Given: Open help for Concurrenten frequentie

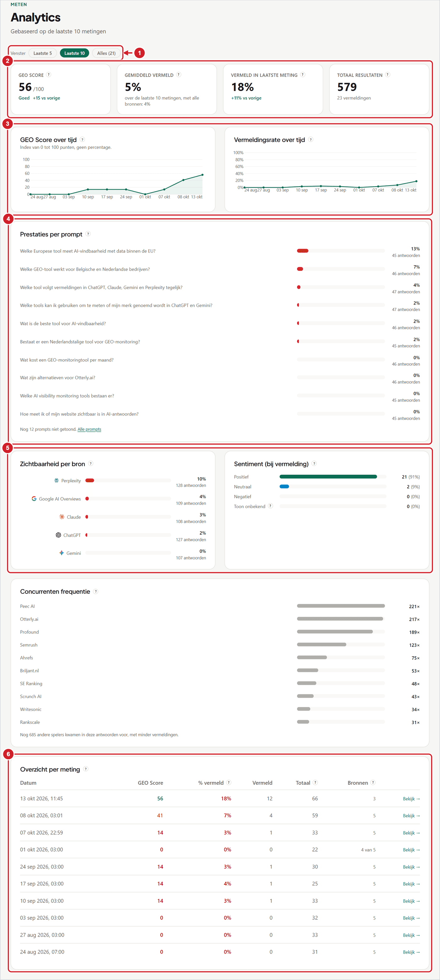Looking at the screenshot, I should (96, 592).
